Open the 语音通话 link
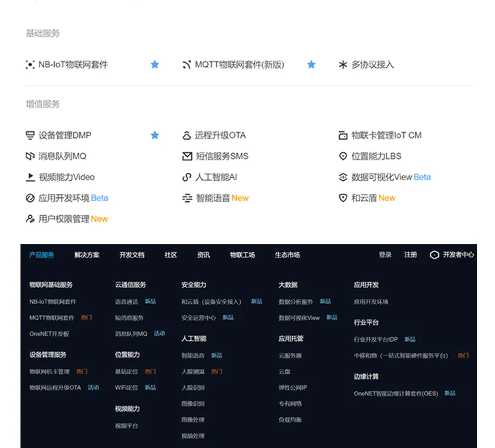 click(x=127, y=302)
